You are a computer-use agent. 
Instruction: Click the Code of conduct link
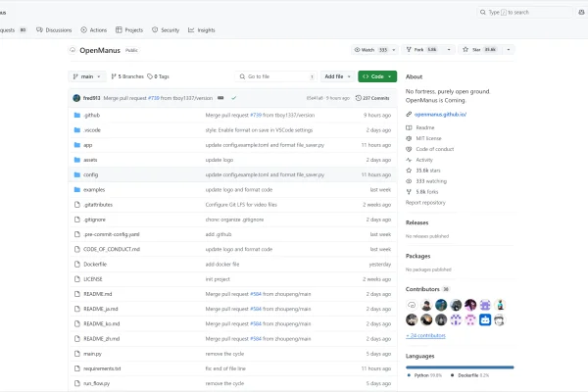point(434,149)
